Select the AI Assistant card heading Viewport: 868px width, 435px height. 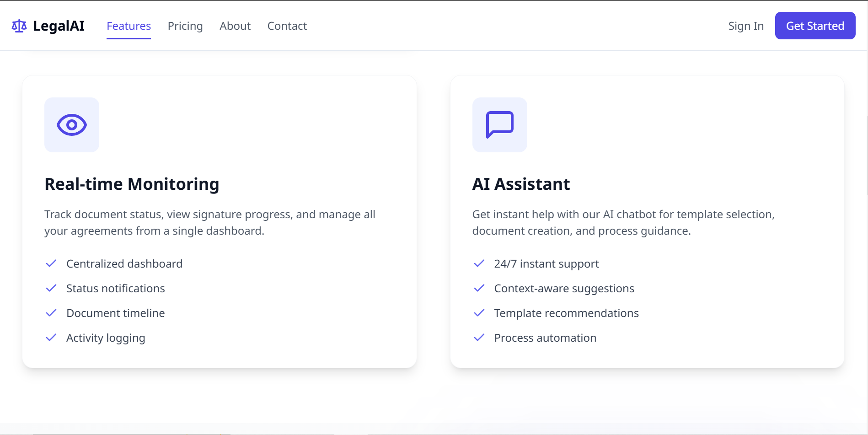point(521,184)
